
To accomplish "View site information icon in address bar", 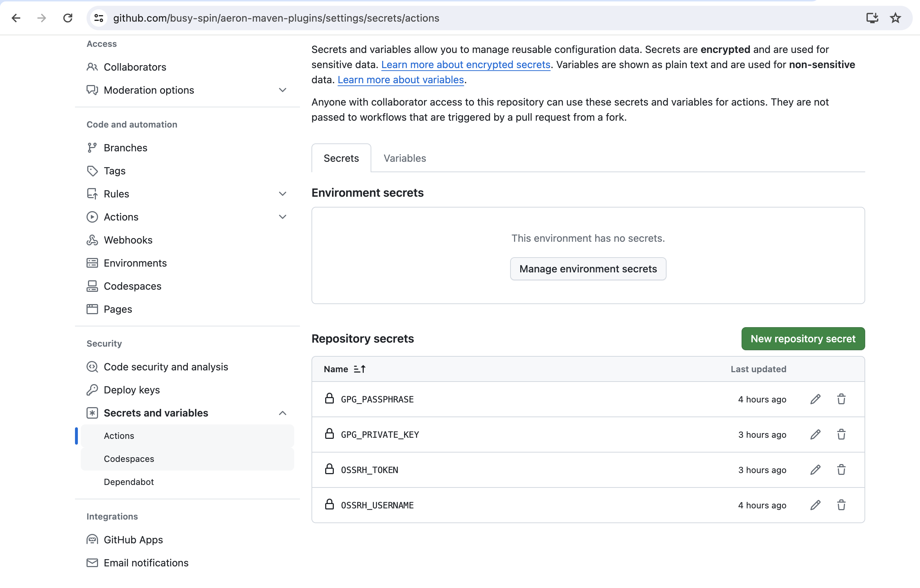I will (x=99, y=18).
